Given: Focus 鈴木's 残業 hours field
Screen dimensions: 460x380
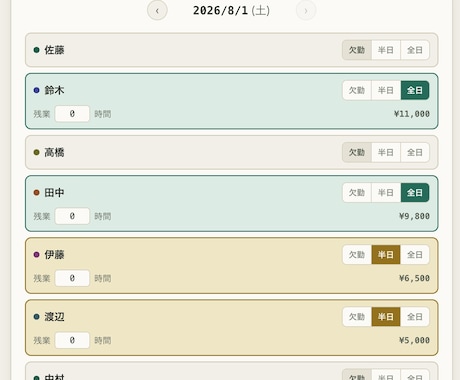Looking at the screenshot, I should [72, 114].
